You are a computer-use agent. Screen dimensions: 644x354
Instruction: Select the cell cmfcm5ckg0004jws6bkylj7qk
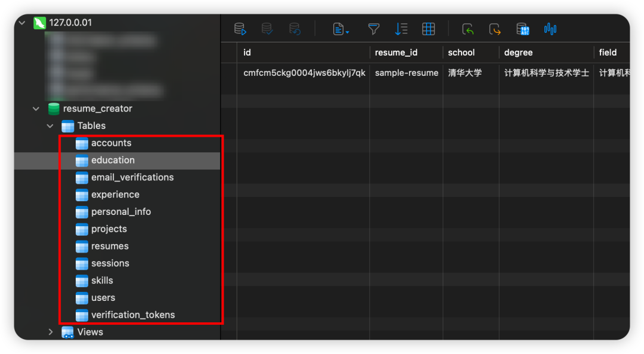click(304, 73)
